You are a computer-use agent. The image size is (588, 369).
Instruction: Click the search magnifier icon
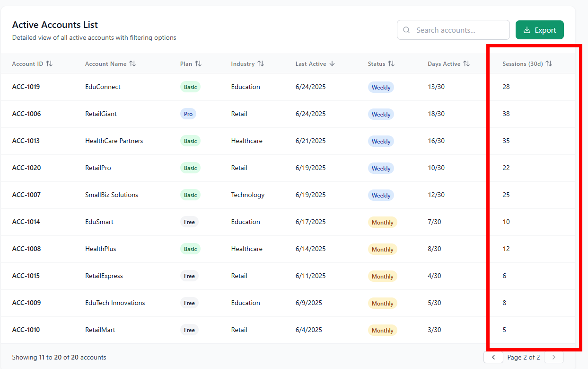[406, 30]
